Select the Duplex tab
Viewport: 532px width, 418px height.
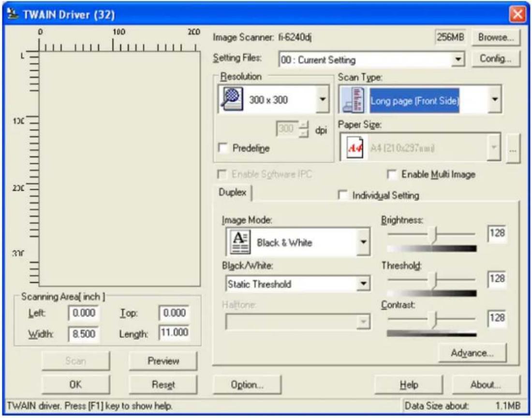tap(233, 192)
